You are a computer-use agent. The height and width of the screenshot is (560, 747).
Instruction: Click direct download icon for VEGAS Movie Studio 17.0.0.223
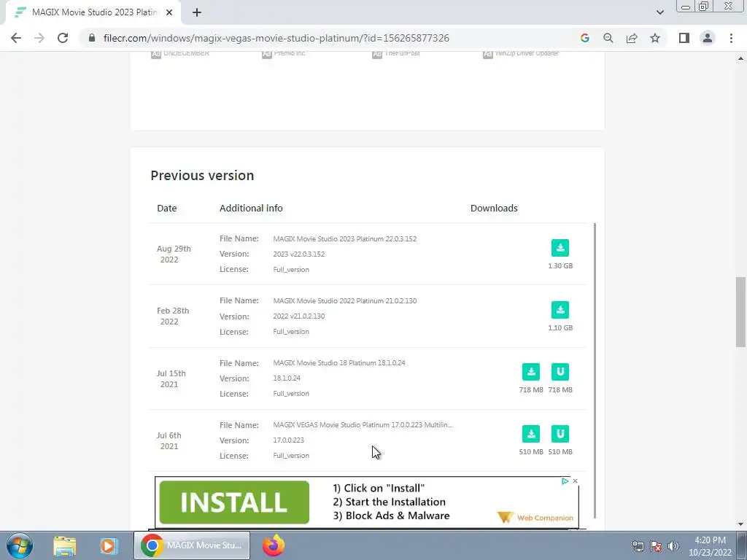[531, 434]
